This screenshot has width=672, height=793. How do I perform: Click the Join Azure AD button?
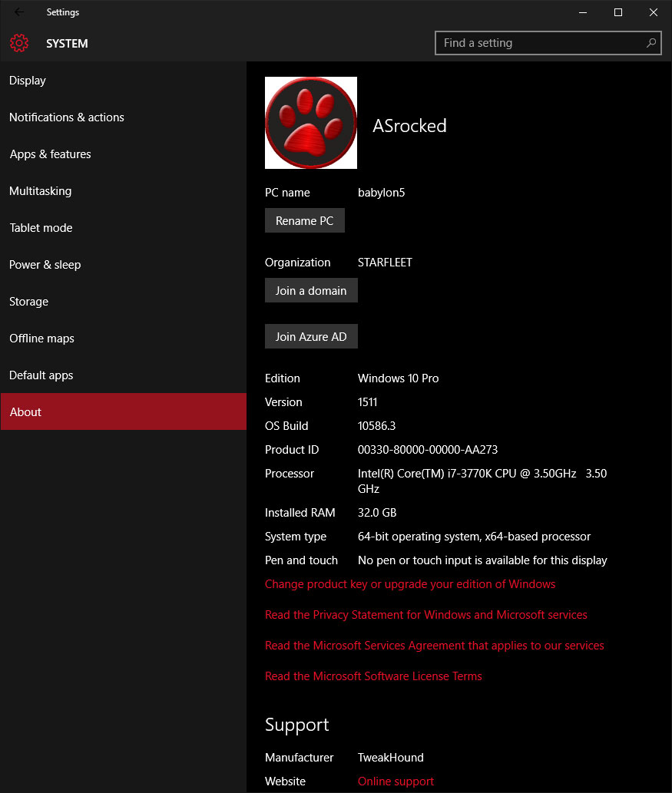point(311,336)
